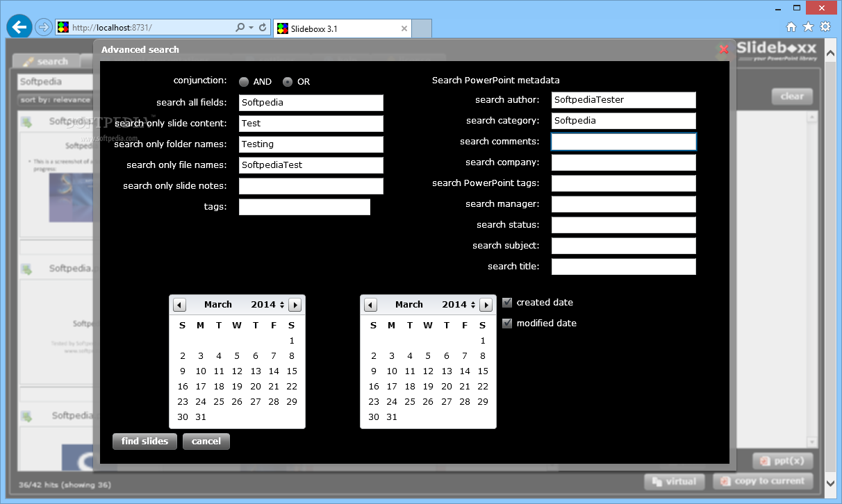Refresh the page with the reload icon
This screenshot has height=504, width=842.
262,28
